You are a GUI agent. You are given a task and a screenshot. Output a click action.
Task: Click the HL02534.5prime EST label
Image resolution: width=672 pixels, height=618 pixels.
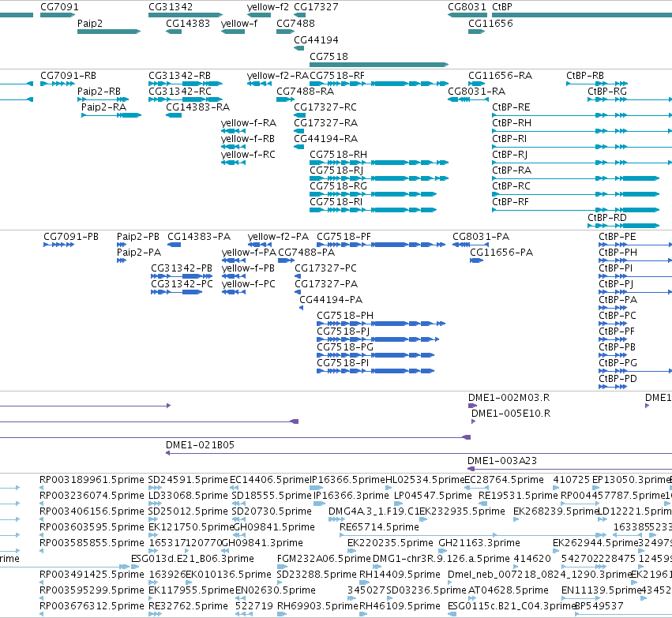coord(425,480)
